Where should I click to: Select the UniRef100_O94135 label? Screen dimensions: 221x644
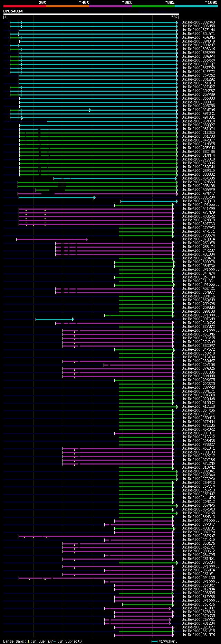pos(198,578)
